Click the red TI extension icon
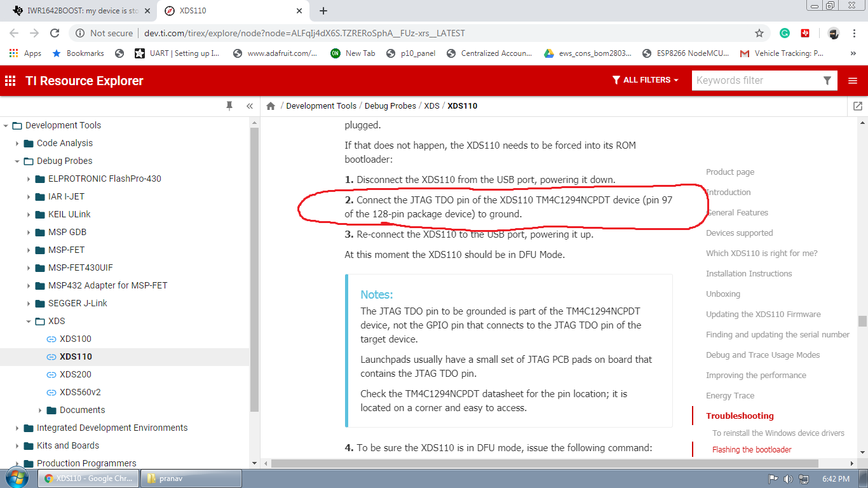This screenshot has height=488, width=868. tap(805, 33)
